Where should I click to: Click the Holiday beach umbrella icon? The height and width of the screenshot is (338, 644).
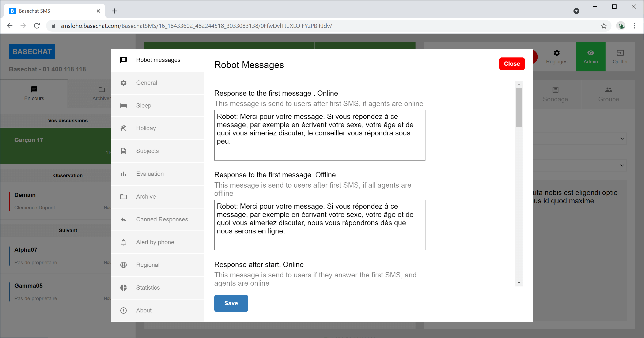tap(124, 128)
